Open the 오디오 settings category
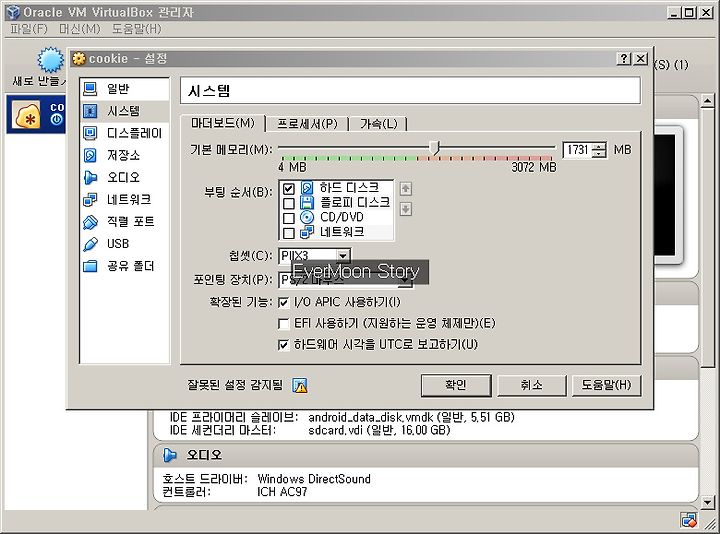 (x=124, y=177)
